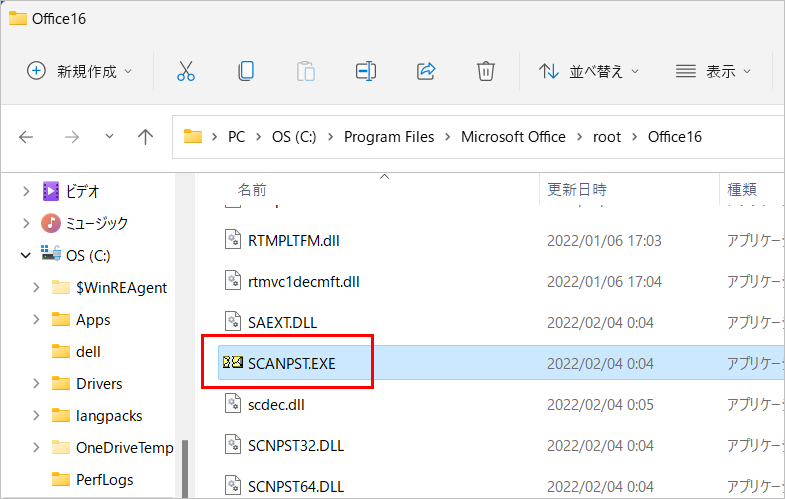This screenshot has width=785, height=499.
Task: Select $WinREAgent folder in tree
Action: pyautogui.click(x=121, y=287)
